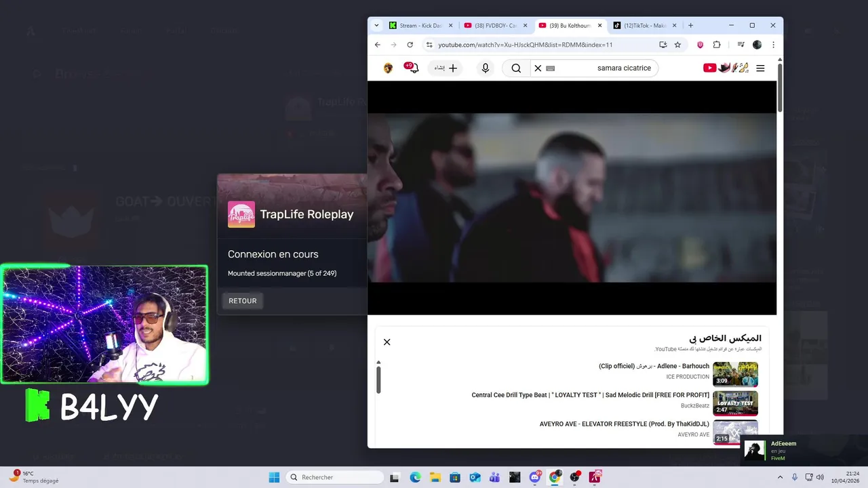Open volume control in system tray
This screenshot has width=868, height=488.
[x=820, y=477]
